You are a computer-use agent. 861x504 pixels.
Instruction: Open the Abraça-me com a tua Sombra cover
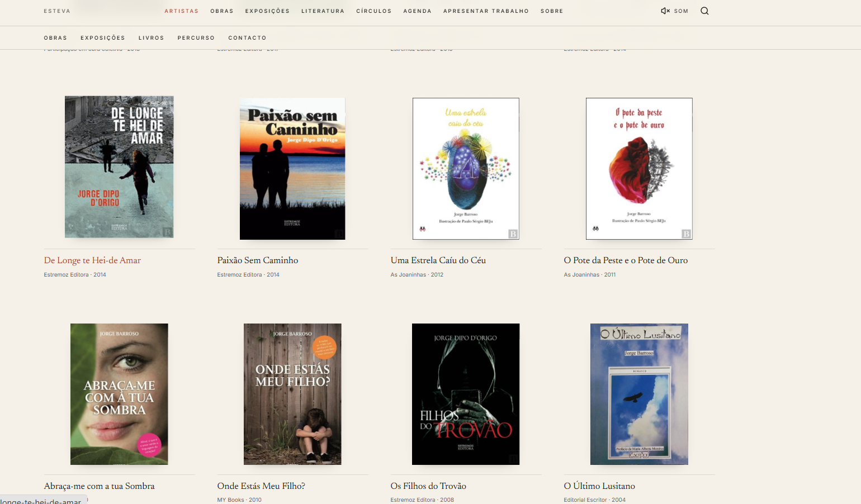tap(119, 394)
